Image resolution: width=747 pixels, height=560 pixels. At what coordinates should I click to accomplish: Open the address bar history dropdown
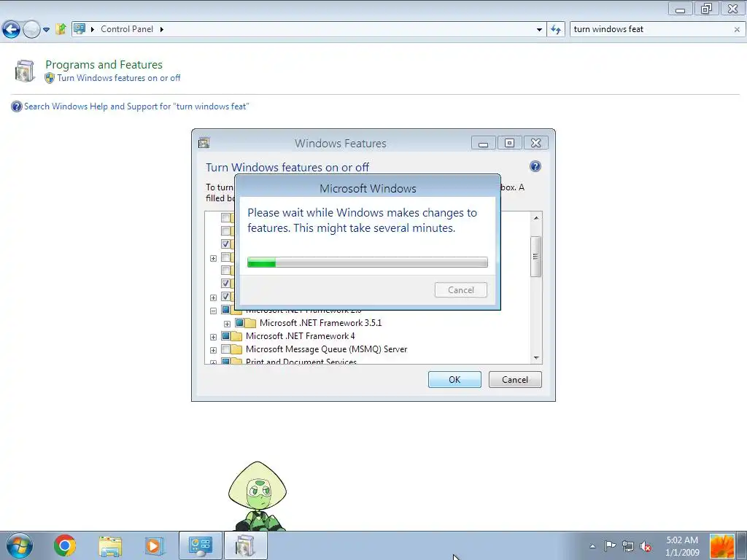539,29
